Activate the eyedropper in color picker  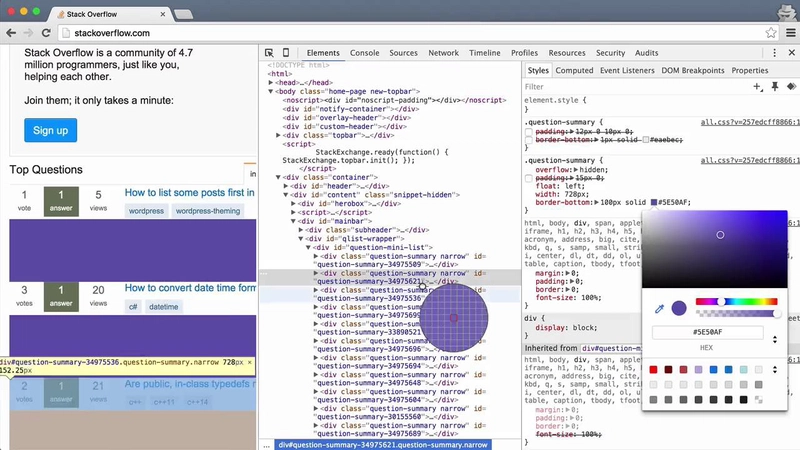(659, 308)
